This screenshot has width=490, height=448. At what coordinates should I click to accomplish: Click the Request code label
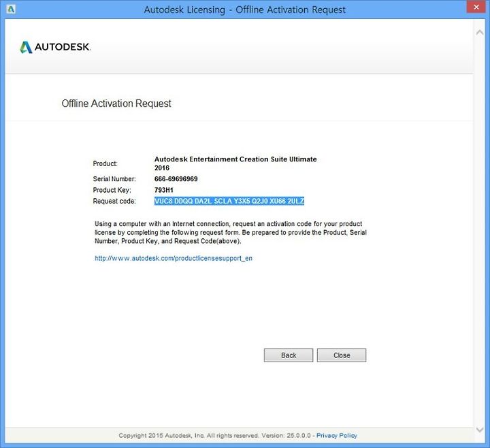point(114,201)
